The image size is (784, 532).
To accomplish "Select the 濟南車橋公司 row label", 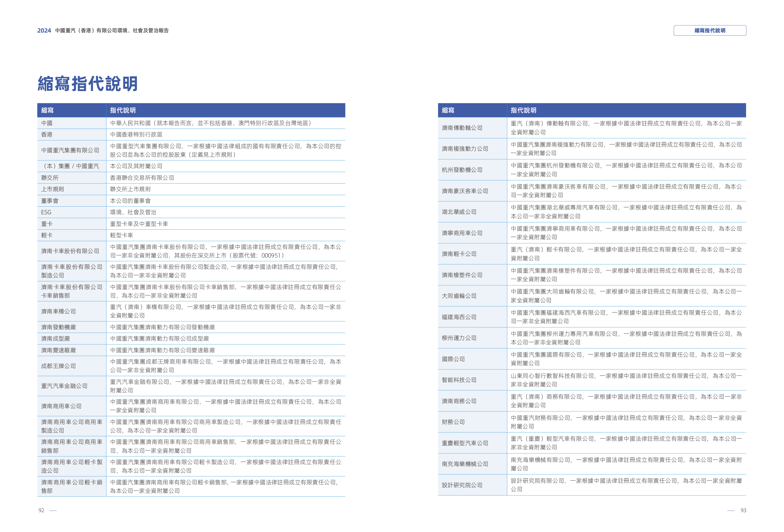I will coord(59,311).
